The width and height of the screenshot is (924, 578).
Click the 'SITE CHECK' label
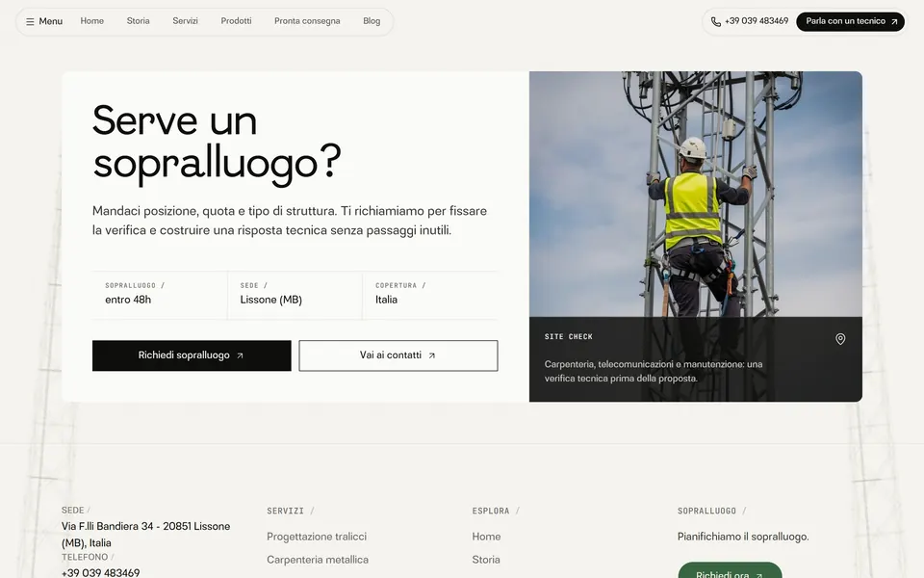point(569,337)
